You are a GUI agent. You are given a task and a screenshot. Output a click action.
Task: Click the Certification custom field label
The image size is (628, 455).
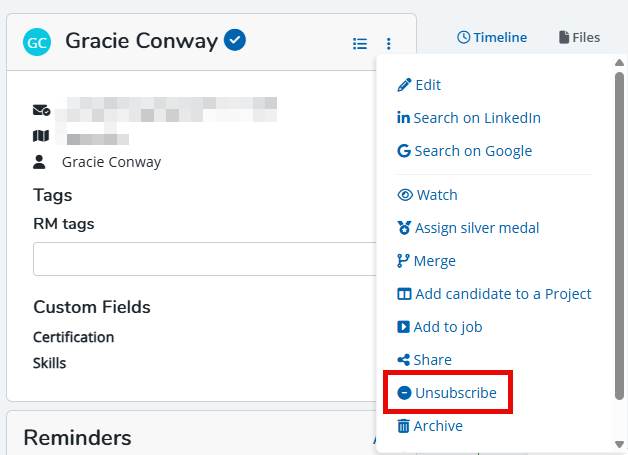(x=73, y=337)
